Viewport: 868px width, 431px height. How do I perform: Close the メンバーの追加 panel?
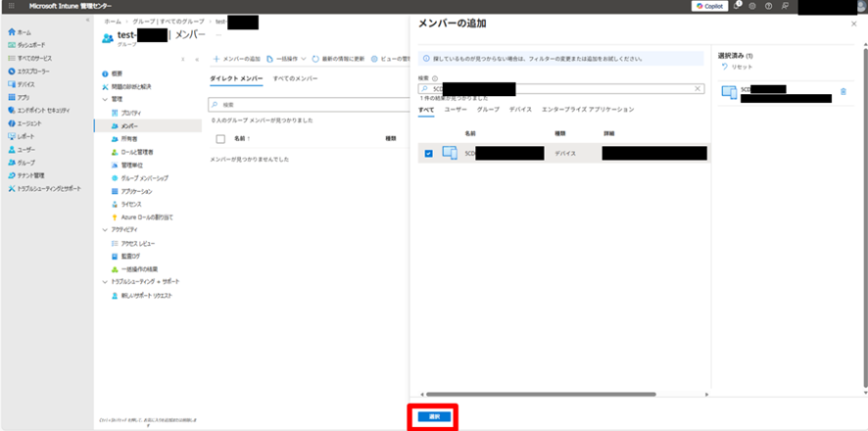click(855, 22)
